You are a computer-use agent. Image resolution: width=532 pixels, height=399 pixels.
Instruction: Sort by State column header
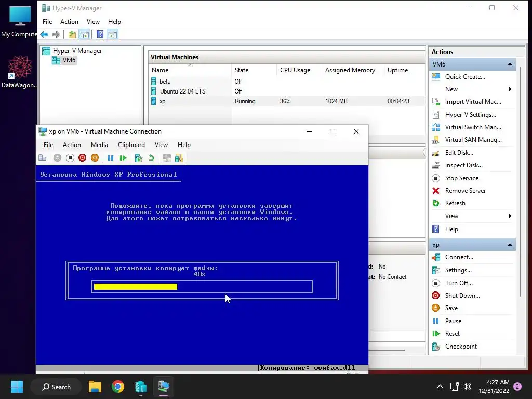254,70
